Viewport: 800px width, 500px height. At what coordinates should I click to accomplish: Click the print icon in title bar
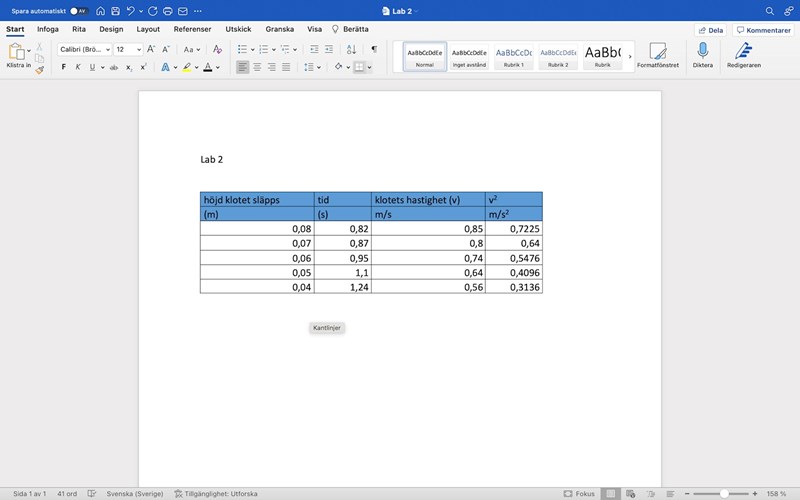(167, 10)
